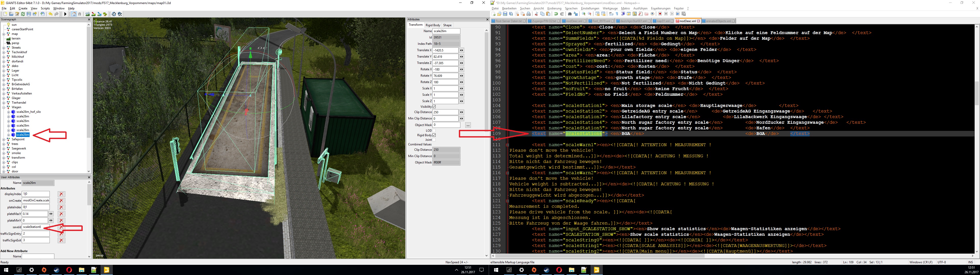The image size is (980, 275).
Task: Click the Object Mask browse button
Action: [468, 125]
